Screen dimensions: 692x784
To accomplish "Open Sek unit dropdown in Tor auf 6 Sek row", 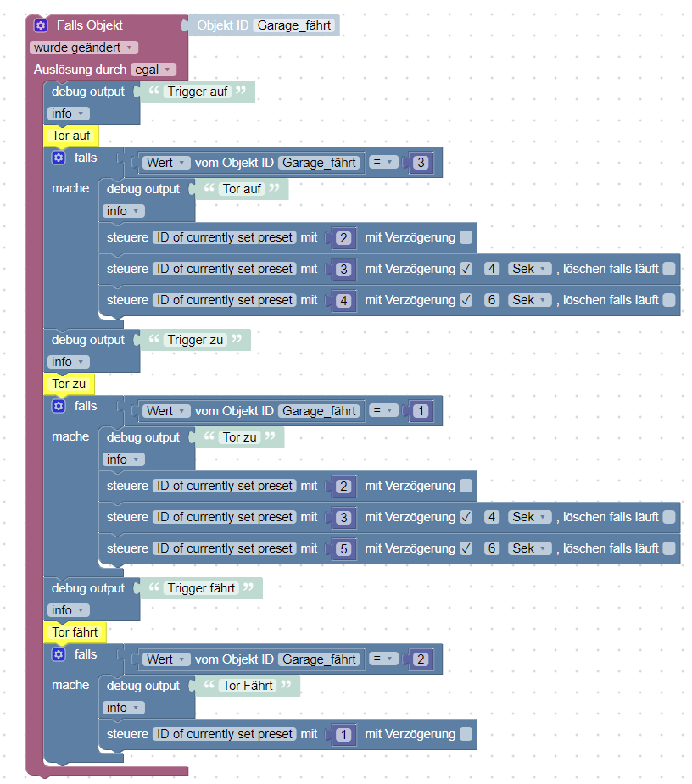I will click(530, 301).
